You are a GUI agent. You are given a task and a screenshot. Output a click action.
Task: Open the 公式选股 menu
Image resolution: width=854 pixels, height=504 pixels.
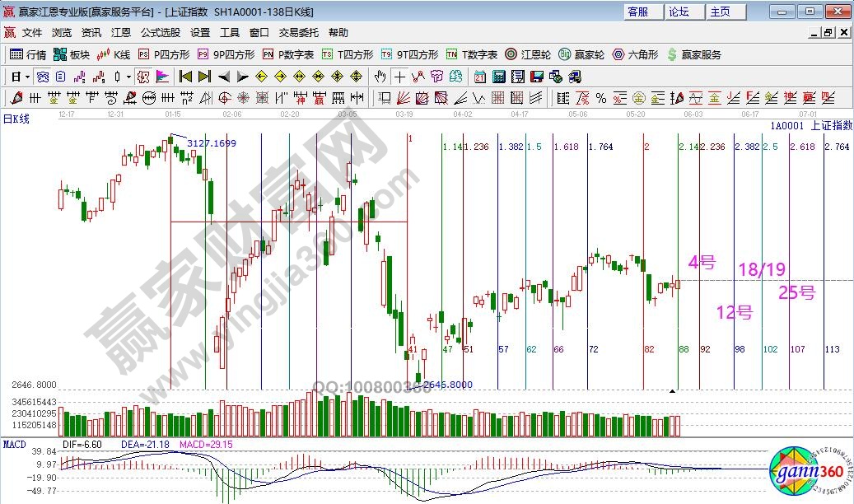[x=160, y=33]
